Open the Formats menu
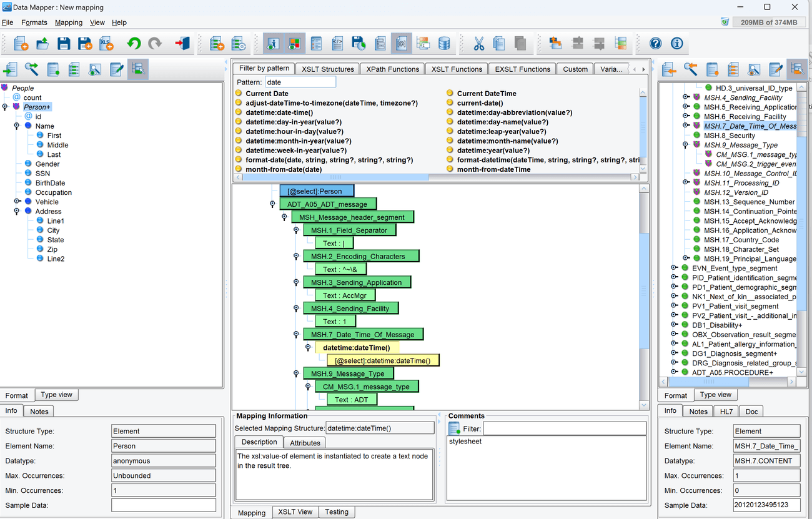This screenshot has width=812, height=519. click(34, 22)
